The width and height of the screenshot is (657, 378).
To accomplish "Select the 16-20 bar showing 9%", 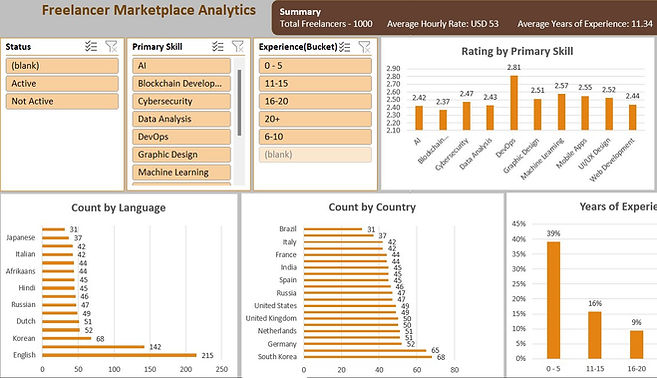I will point(636,344).
